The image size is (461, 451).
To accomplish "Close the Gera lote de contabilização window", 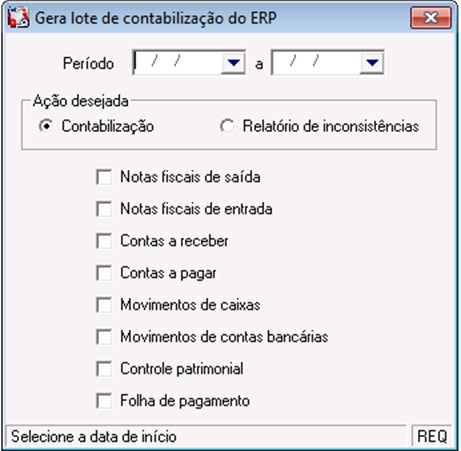I will pyautogui.click(x=431, y=18).
